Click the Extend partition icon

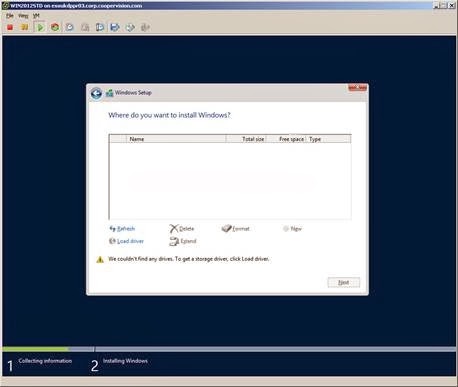[x=174, y=241]
